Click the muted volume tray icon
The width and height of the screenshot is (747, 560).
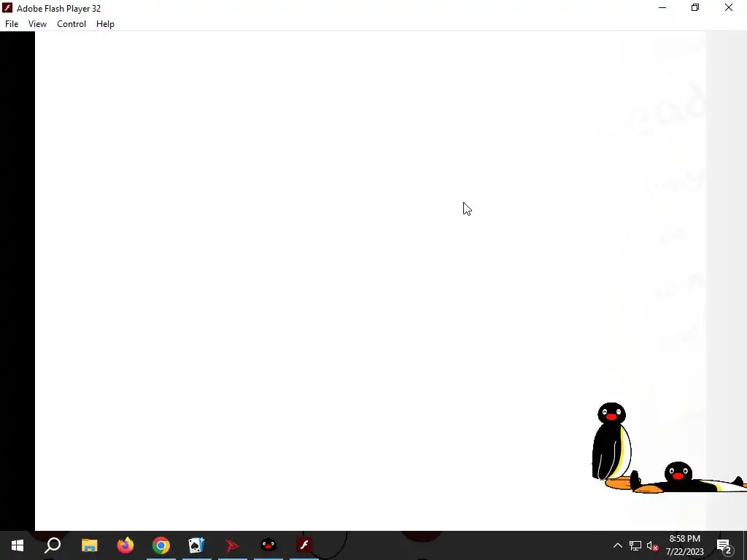(x=652, y=545)
